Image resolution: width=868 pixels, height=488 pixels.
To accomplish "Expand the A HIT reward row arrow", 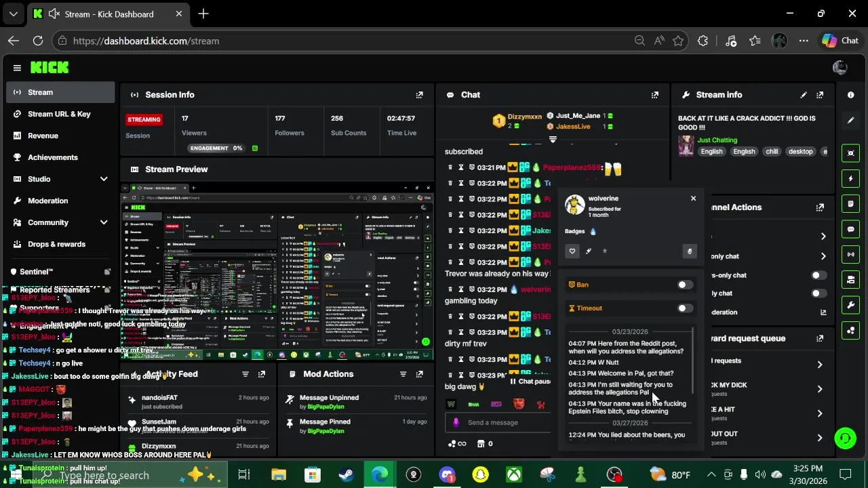I will [820, 413].
